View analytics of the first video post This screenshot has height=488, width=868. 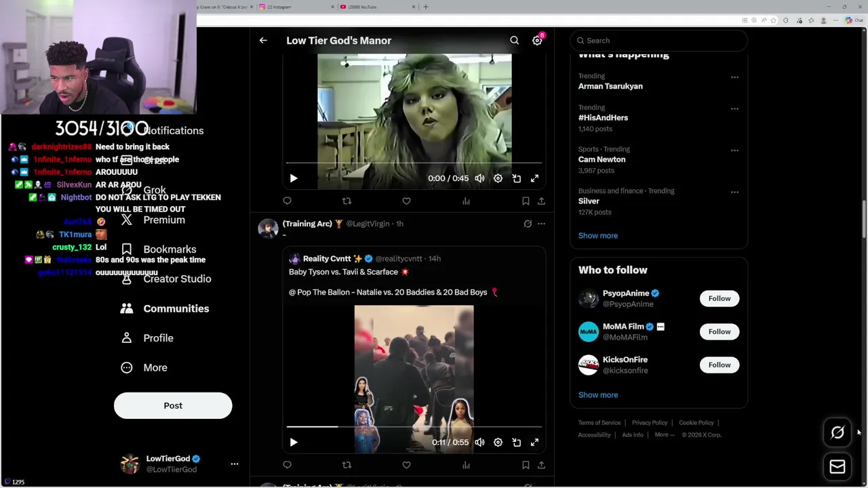click(x=466, y=201)
